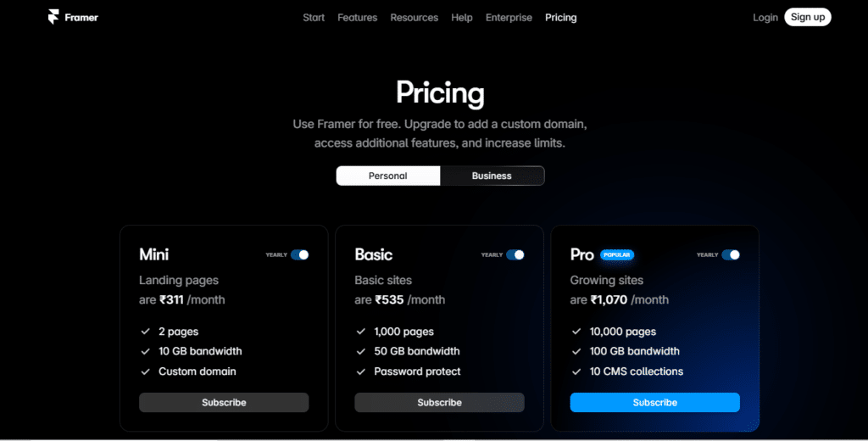Click the checkmark next to 10,000 pages

(576, 332)
